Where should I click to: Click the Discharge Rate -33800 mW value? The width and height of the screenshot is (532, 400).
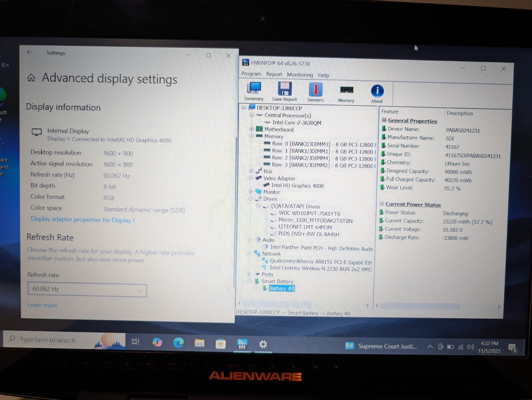point(455,238)
